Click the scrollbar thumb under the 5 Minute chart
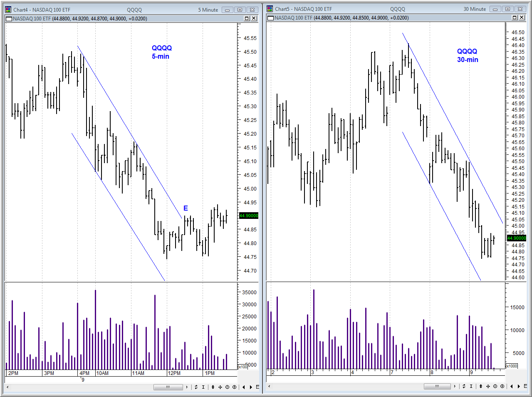The image size is (532, 397). point(168,387)
